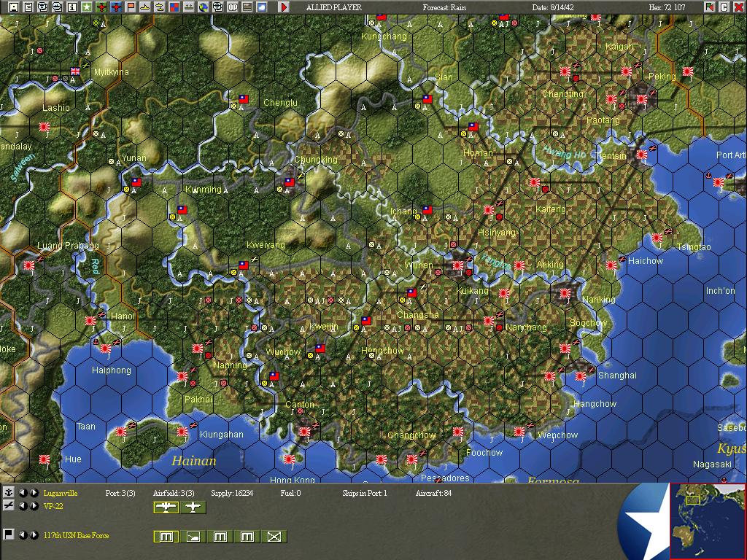Select the second plane unit icon in VP-22 row
Screen dimensions: 747x560
coord(193,507)
